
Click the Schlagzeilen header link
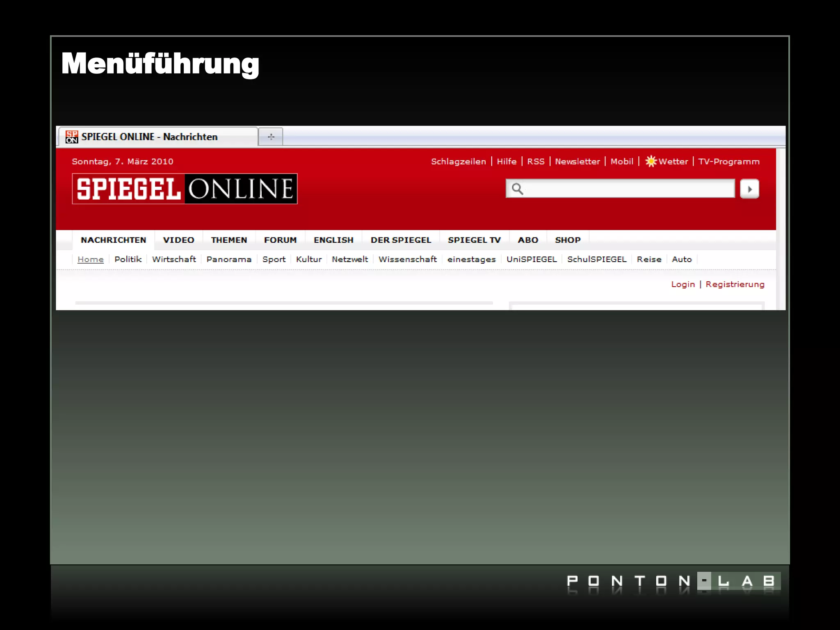459,162
